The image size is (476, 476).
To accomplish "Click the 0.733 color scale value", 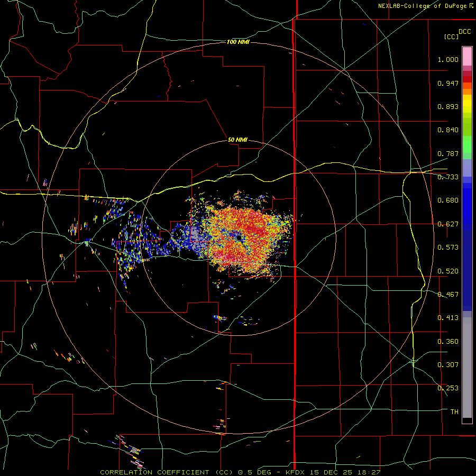I will [448, 177].
